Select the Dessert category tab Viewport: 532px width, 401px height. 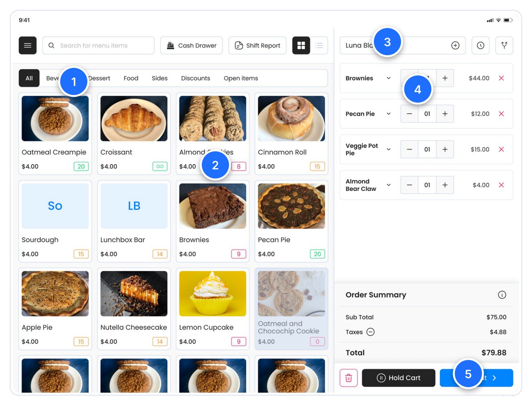pyautogui.click(x=99, y=78)
